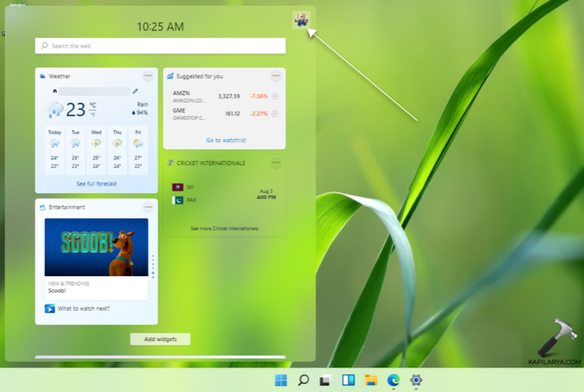Open Suggested for you widget options menu

coord(275,76)
